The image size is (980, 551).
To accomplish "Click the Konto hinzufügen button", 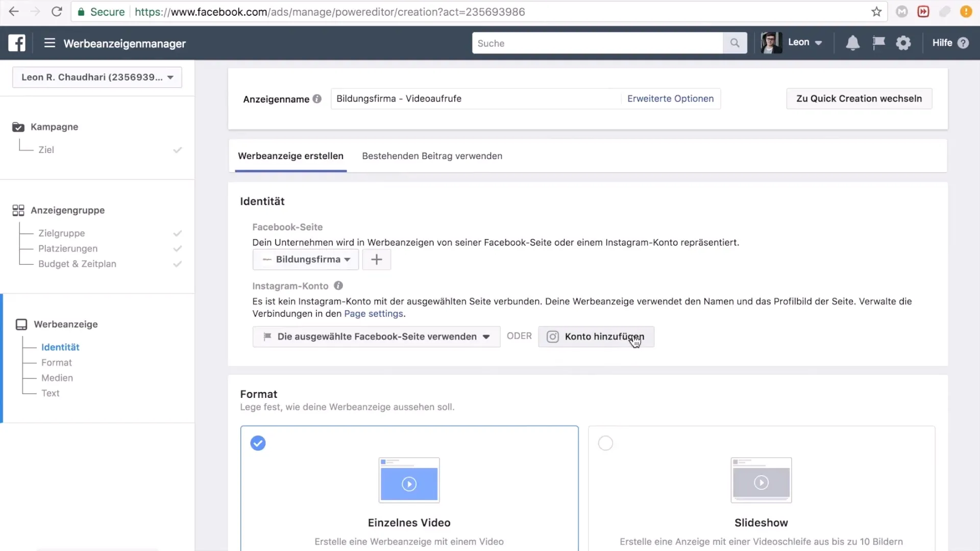I will click(x=596, y=337).
